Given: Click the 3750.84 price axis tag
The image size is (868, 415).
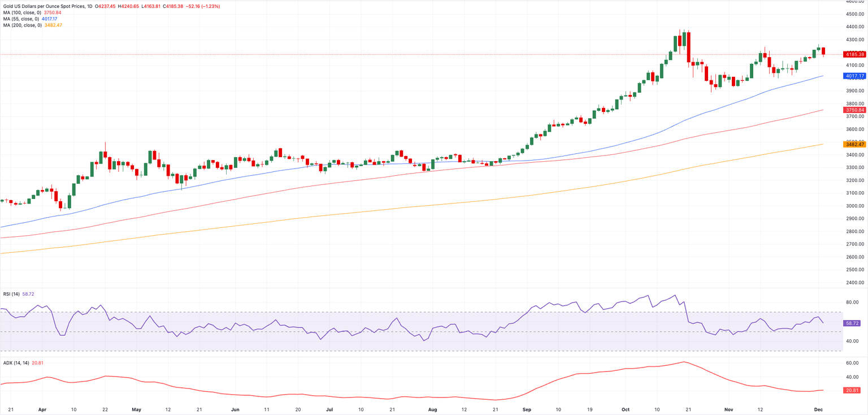Looking at the screenshot, I should (854, 110).
